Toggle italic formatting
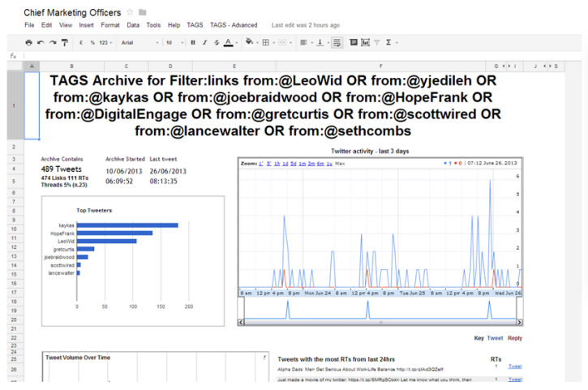 (204, 42)
